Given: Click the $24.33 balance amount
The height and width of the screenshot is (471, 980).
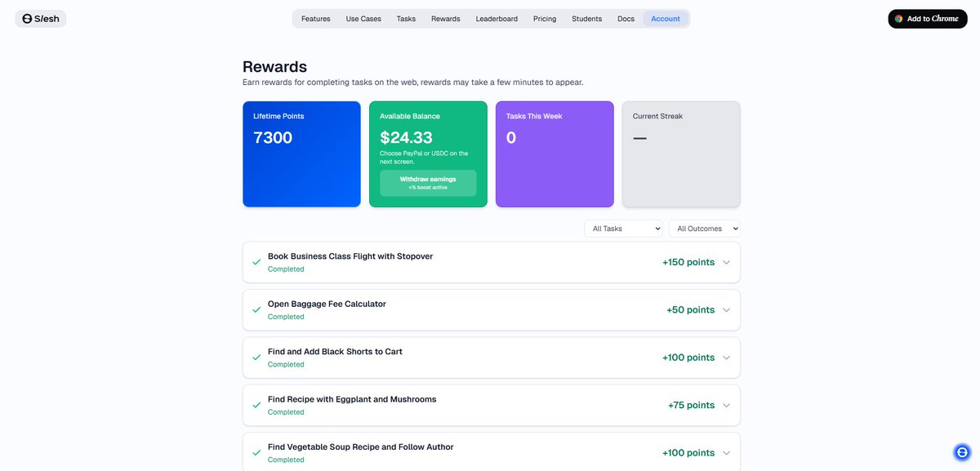Looking at the screenshot, I should 406,138.
